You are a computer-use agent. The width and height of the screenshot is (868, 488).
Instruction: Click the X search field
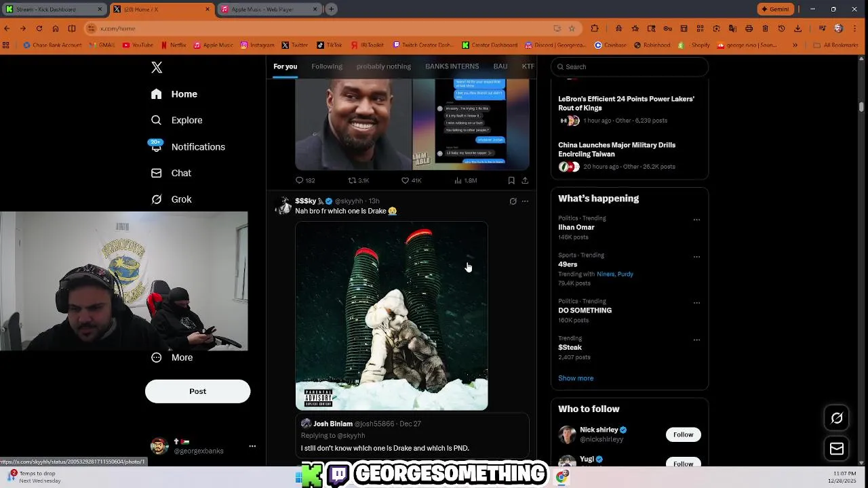[x=630, y=66]
